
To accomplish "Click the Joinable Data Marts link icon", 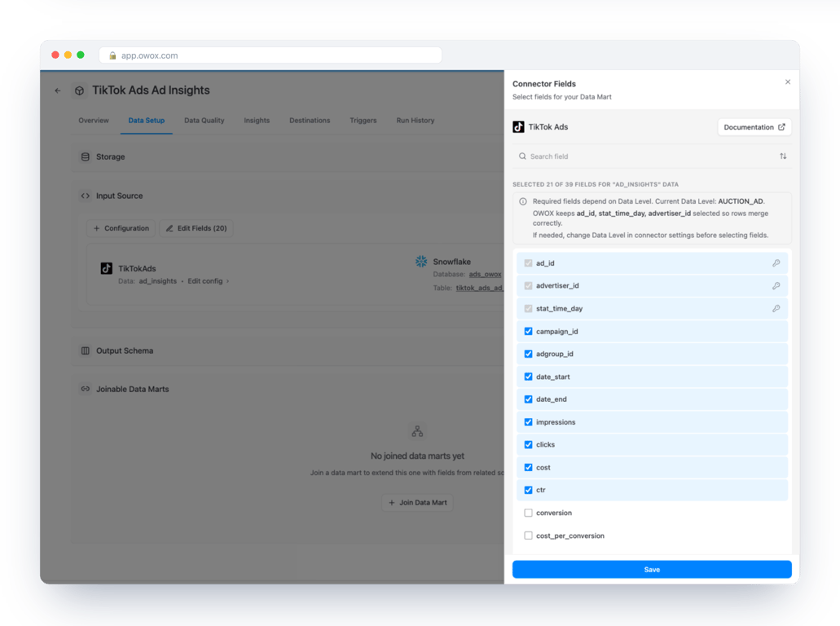I will tap(86, 389).
